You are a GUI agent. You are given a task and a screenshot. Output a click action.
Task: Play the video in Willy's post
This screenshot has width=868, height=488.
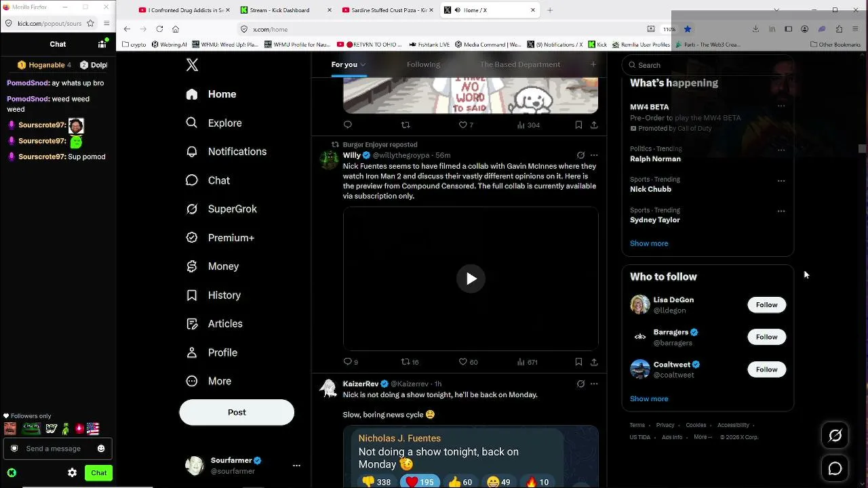point(471,279)
